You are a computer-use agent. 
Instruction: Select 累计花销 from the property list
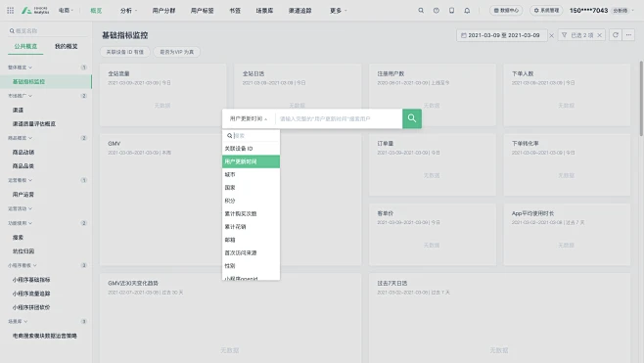pos(251,227)
